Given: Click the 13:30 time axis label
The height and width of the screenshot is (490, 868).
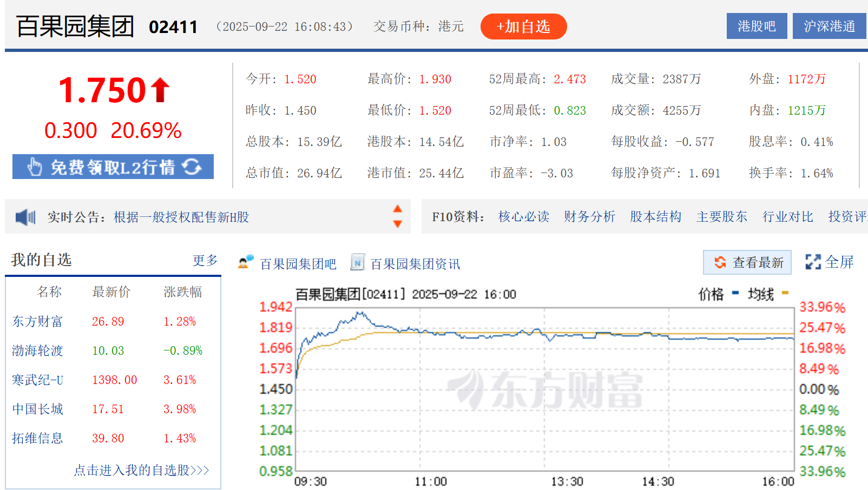Looking at the screenshot, I should [x=567, y=481].
